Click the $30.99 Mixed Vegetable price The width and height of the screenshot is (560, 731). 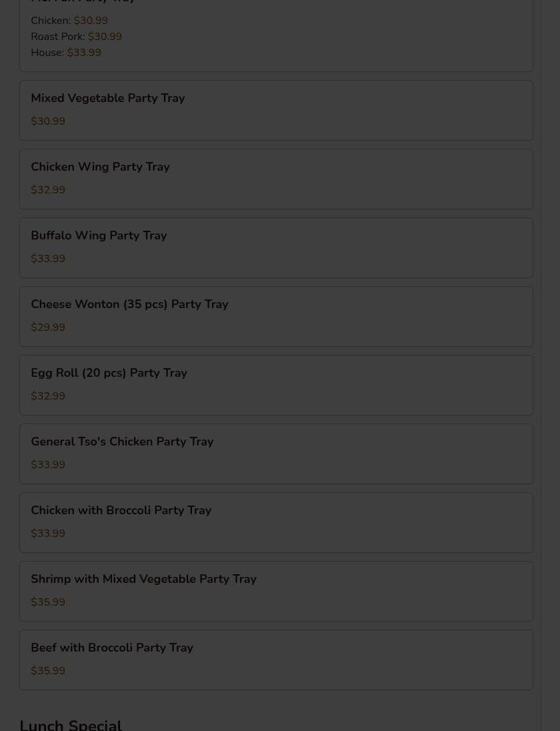[x=48, y=121]
